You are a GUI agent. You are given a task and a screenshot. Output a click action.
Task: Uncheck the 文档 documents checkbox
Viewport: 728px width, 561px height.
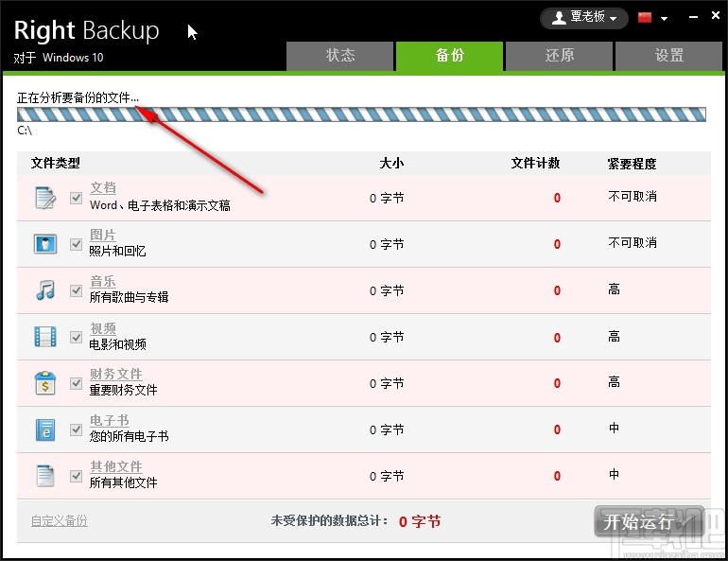click(x=77, y=198)
